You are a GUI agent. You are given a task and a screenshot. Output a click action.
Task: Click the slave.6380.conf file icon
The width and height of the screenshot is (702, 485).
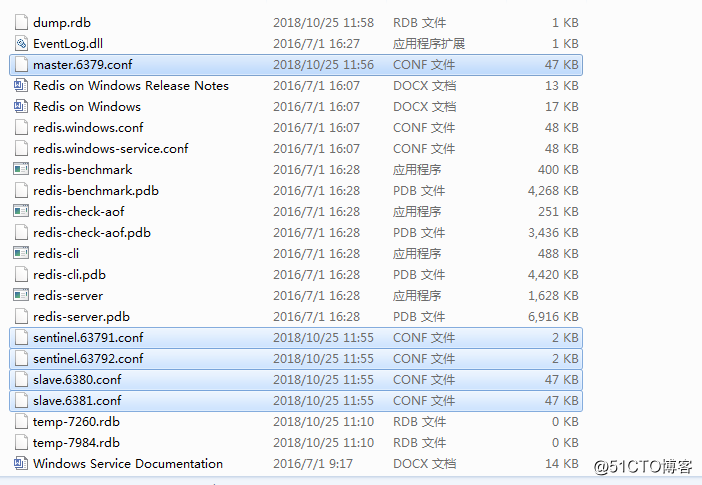(x=21, y=379)
